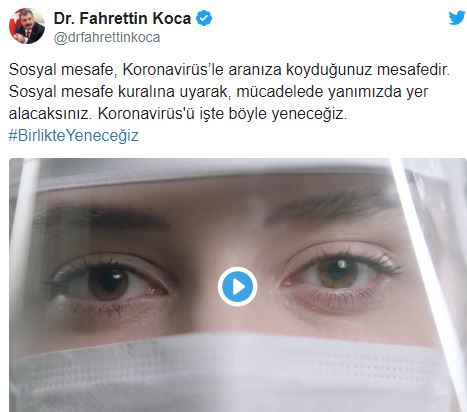467x412 pixels.
Task: Click the Dr. Fahrettin Koca display name
Action: (x=122, y=18)
